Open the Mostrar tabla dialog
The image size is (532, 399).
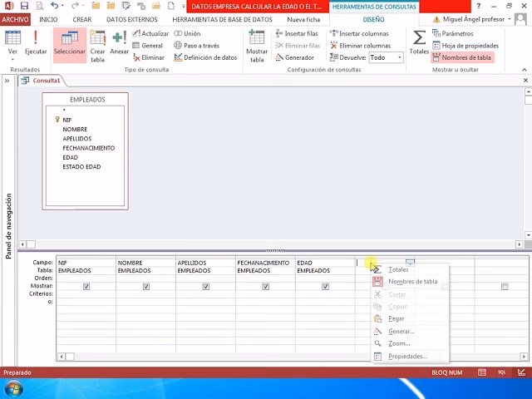click(257, 47)
